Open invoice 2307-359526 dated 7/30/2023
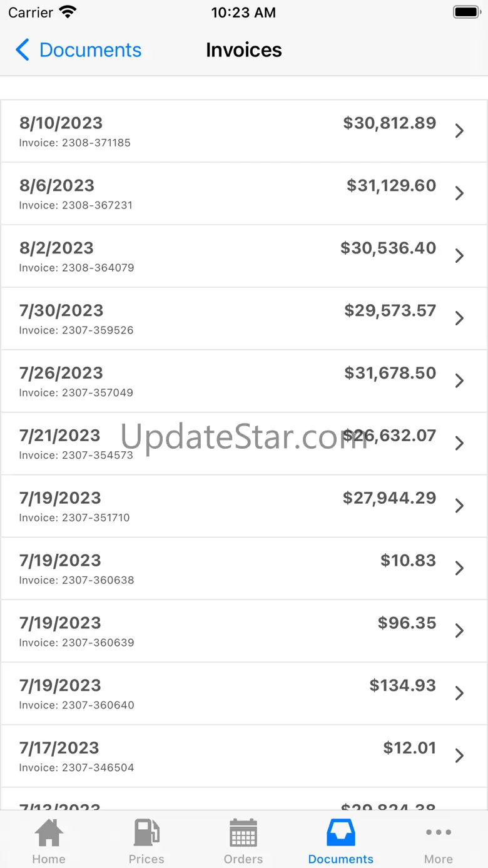 pyautogui.click(x=244, y=319)
